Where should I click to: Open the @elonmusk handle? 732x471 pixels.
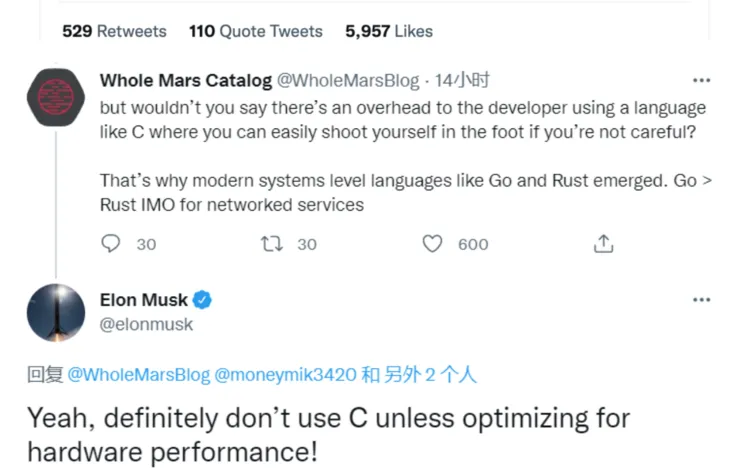coord(146,324)
